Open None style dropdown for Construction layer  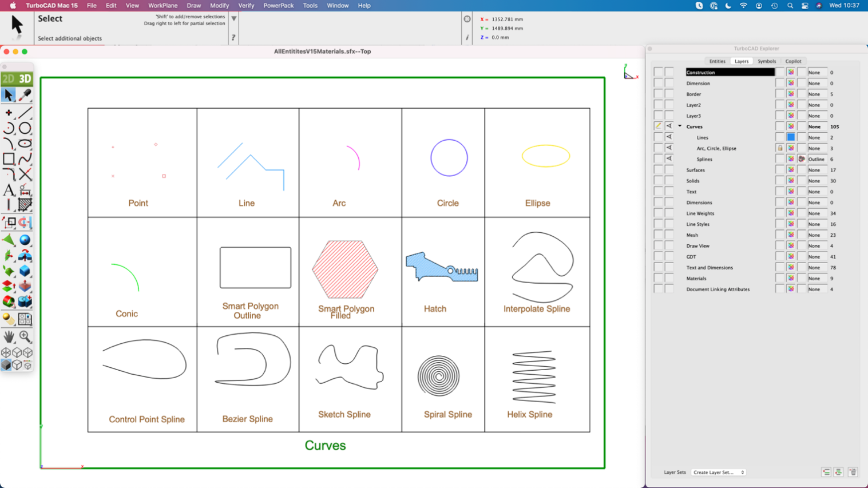coord(817,72)
